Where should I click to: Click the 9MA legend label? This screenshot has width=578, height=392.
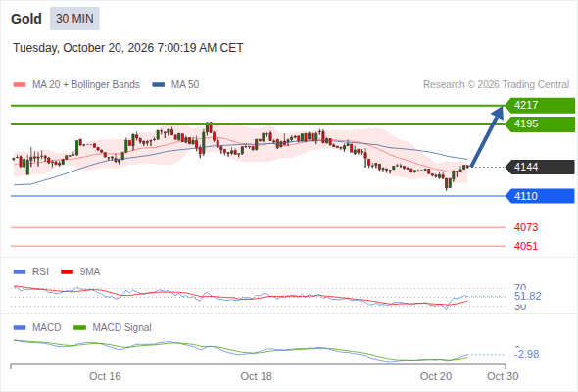coord(90,272)
